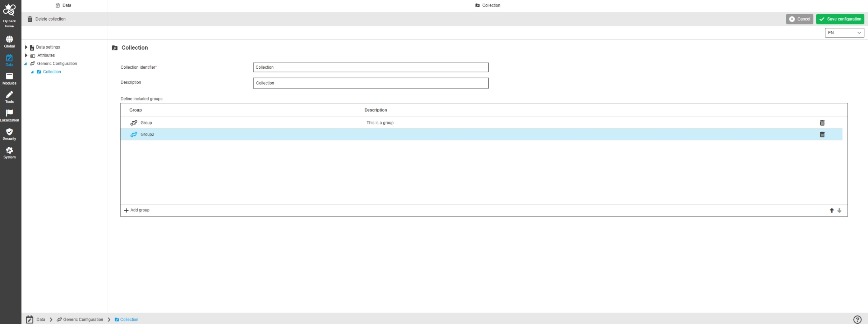868x324 pixels.
Task: Open the Modules sidebar icon
Action: click(9, 76)
